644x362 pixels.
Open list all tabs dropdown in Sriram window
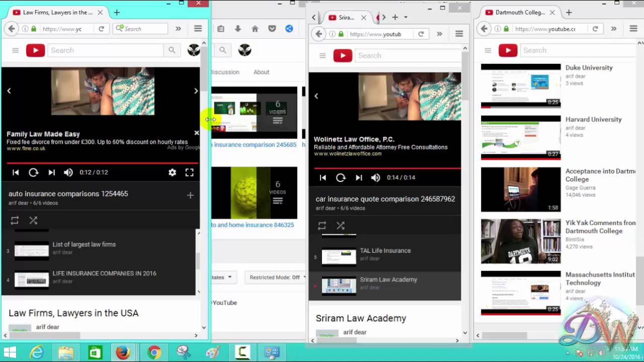coord(406,17)
